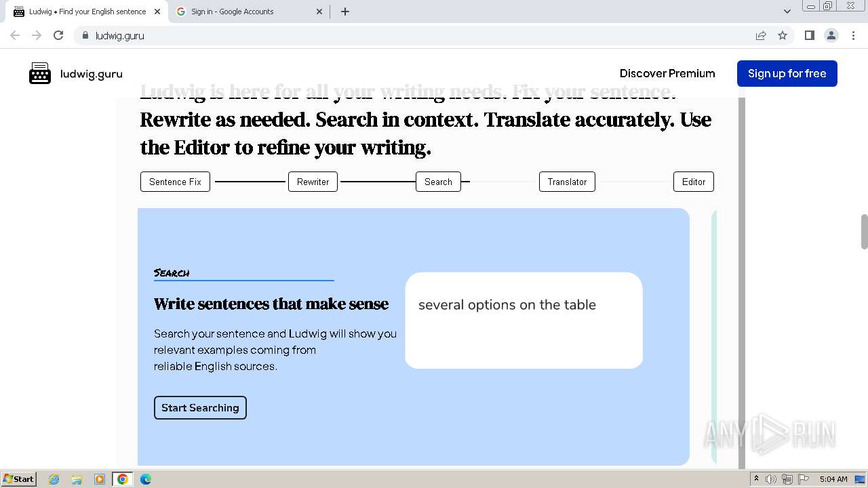The height and width of the screenshot is (488, 868).
Task: Select the Editor step
Action: tap(693, 182)
